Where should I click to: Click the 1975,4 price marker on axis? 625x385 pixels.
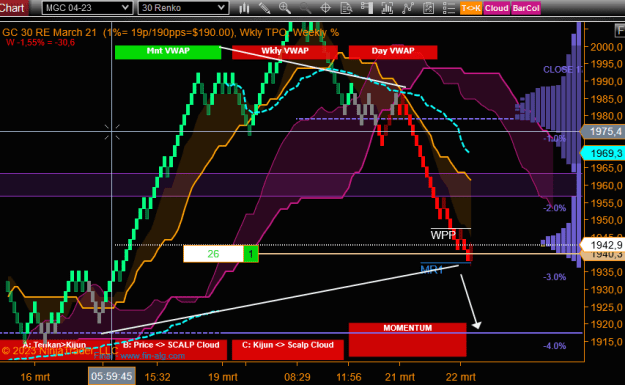pos(603,131)
